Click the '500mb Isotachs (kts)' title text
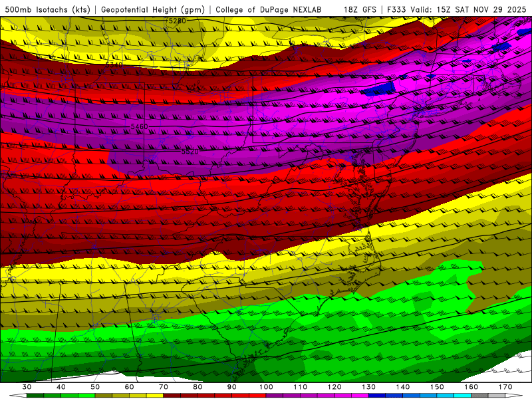This screenshot has width=532, height=399. pyautogui.click(x=47, y=9)
